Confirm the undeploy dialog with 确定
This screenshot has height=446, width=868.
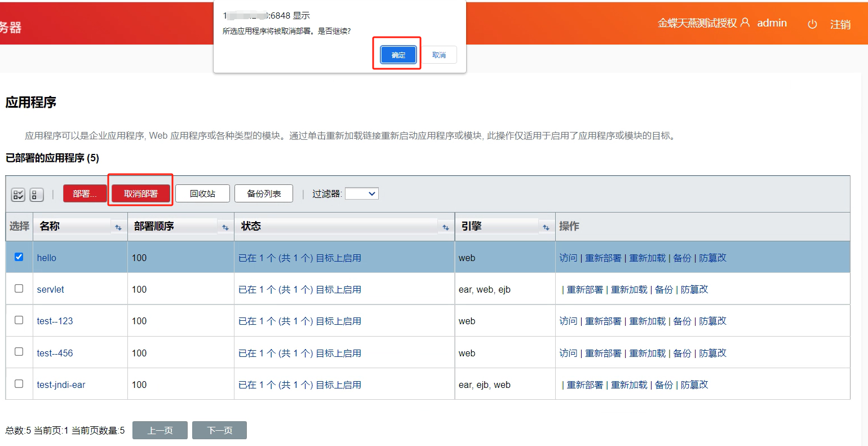coord(398,55)
